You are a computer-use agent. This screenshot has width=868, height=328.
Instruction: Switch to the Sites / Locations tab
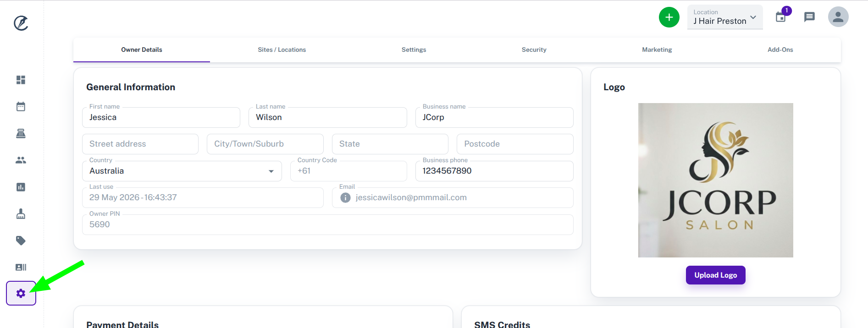pyautogui.click(x=282, y=50)
